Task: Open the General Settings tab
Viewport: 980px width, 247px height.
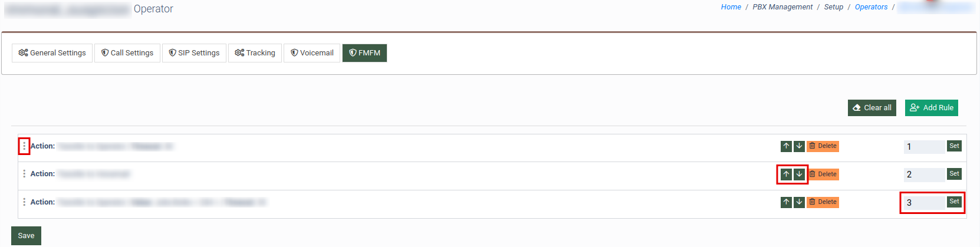Action: coord(52,53)
